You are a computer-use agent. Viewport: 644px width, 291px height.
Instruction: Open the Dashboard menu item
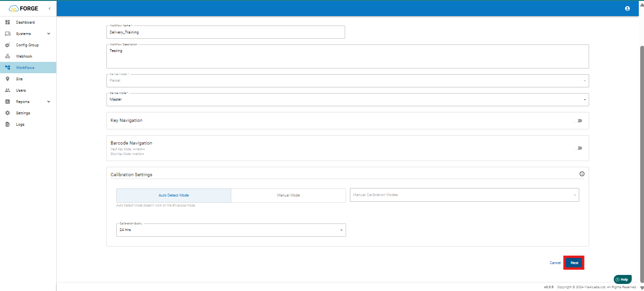click(28, 22)
